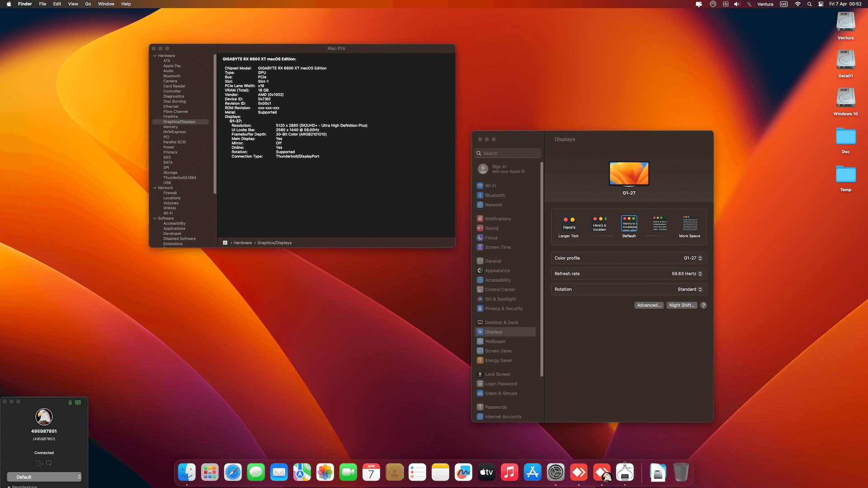Image resolution: width=868 pixels, height=488 pixels.
Task: Open Energy Saver settings in sidebar
Action: (x=505, y=361)
